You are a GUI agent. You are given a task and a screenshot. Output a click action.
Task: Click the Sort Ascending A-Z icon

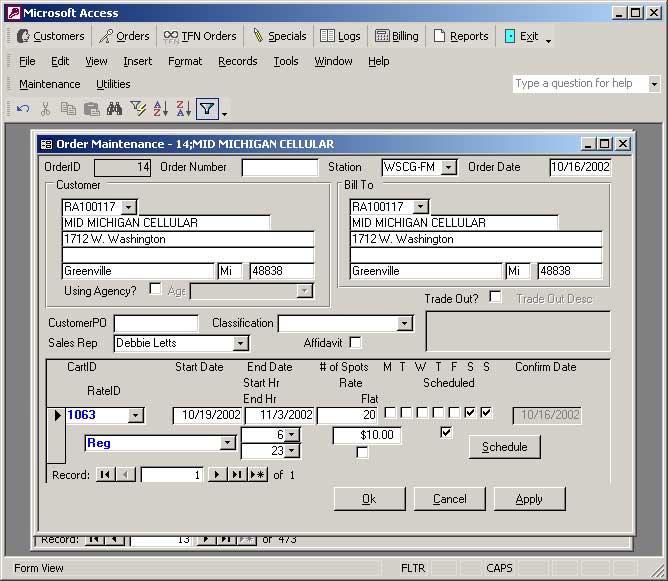point(161,109)
